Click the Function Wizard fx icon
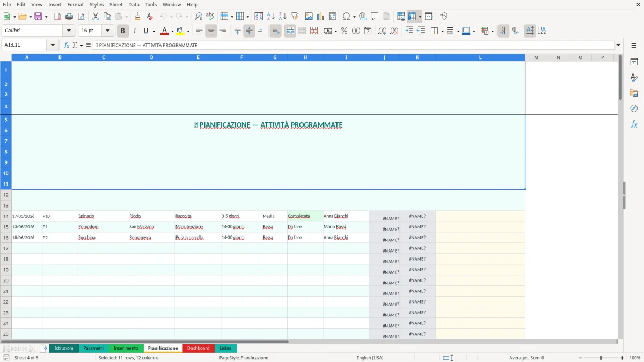The width and height of the screenshot is (644, 362). pyautogui.click(x=67, y=45)
